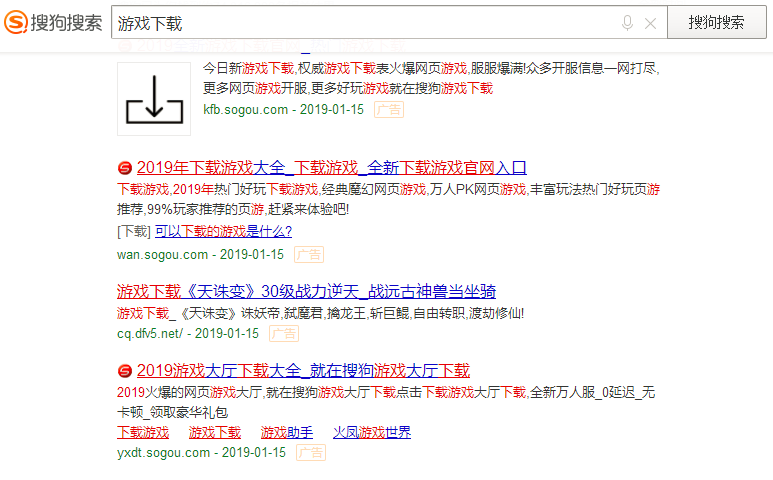Focus the search field containing 游戏下载
773x480 pixels.
coord(360,22)
